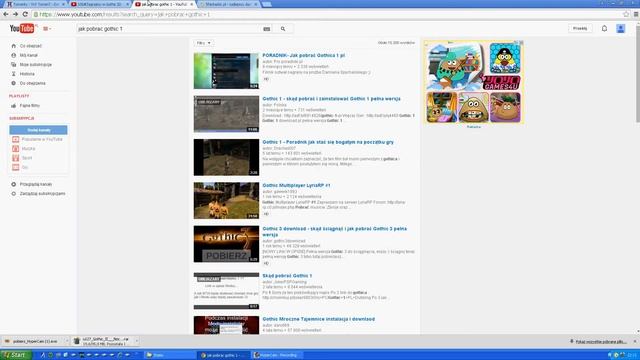Screen dimensions: 640x360
Task: Open Zarządzaj subskrypcjami in sidebar
Action: [42, 194]
